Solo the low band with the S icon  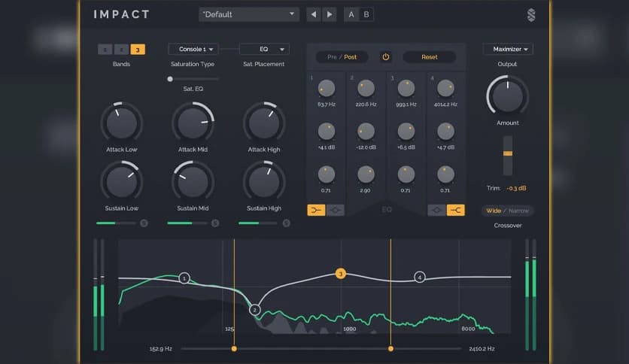144,223
